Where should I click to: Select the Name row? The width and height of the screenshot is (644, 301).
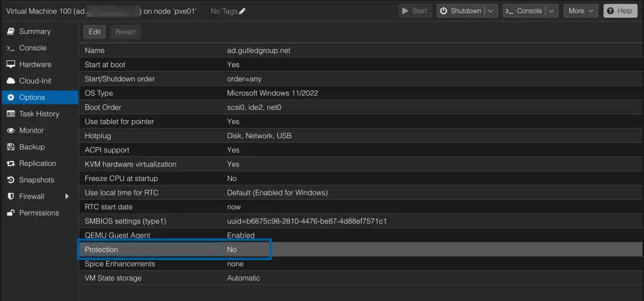361,50
